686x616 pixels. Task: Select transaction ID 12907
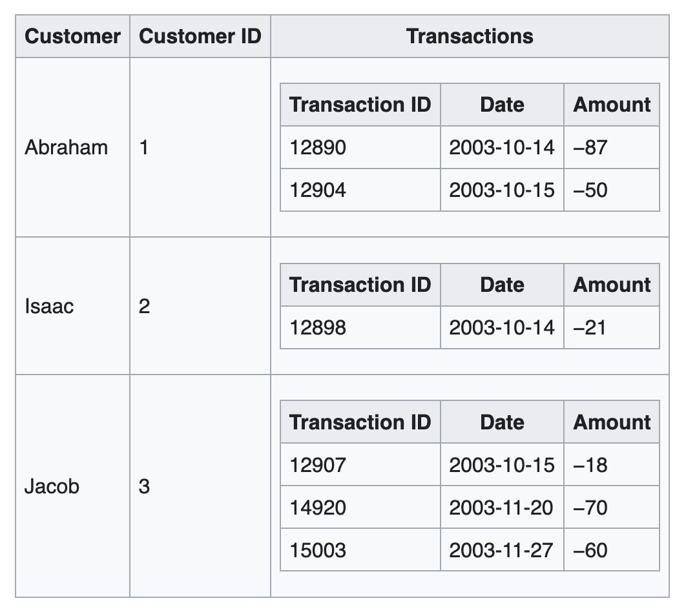[318, 465]
